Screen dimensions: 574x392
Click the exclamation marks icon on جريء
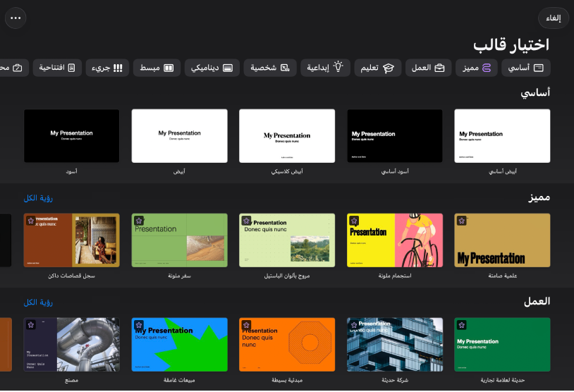coord(118,68)
